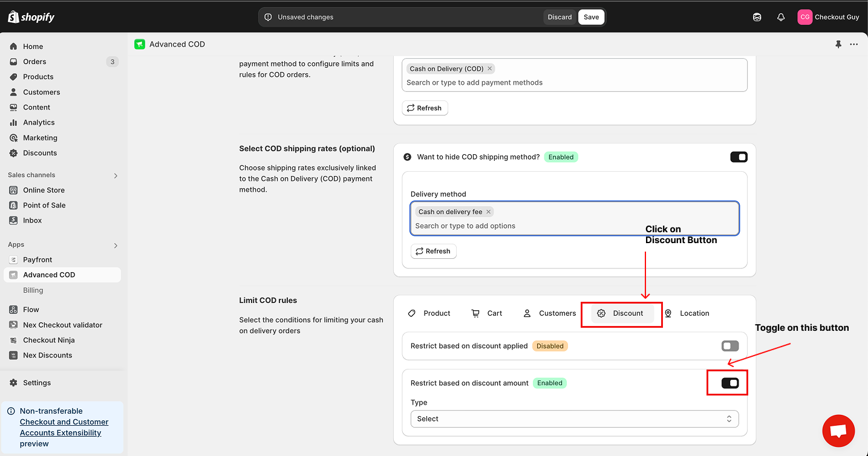
Task: Click the delivery method Refresh button
Action: coord(433,251)
